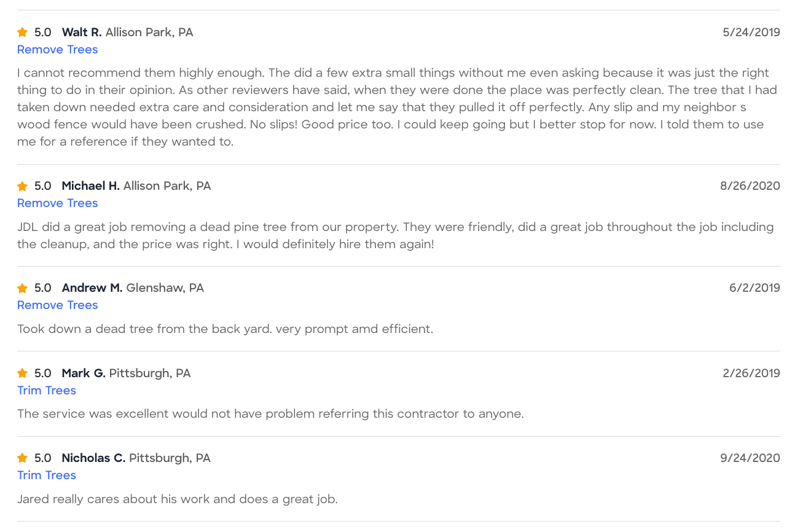The image size is (795, 532).
Task: Click the star icon beside Nicholas C.
Action: [23, 458]
